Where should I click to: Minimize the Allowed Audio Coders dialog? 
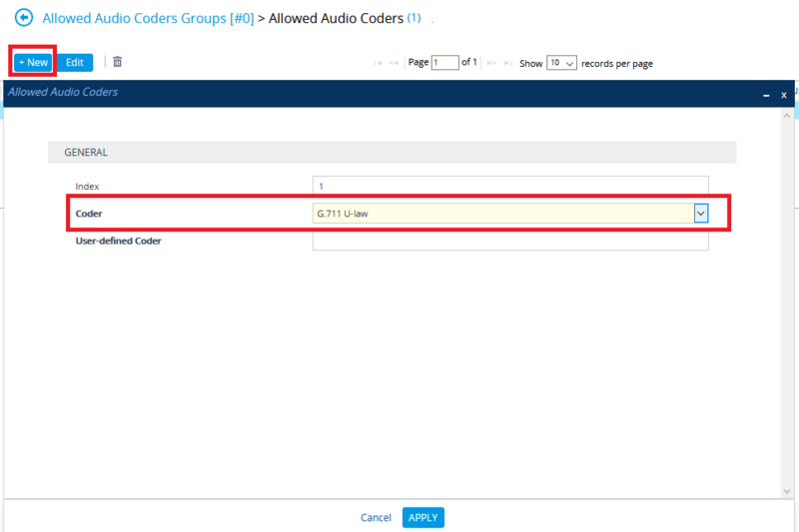[x=766, y=94]
